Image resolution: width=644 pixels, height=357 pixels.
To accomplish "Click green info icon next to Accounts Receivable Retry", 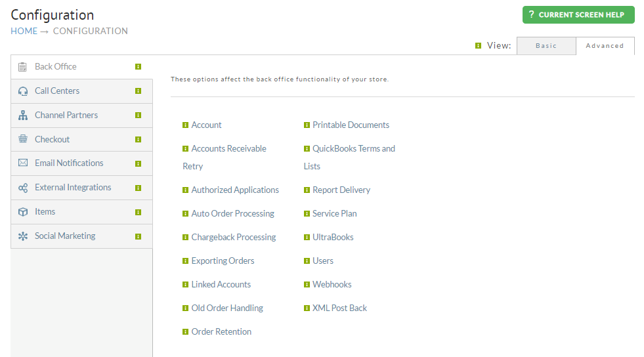I will pos(186,148).
